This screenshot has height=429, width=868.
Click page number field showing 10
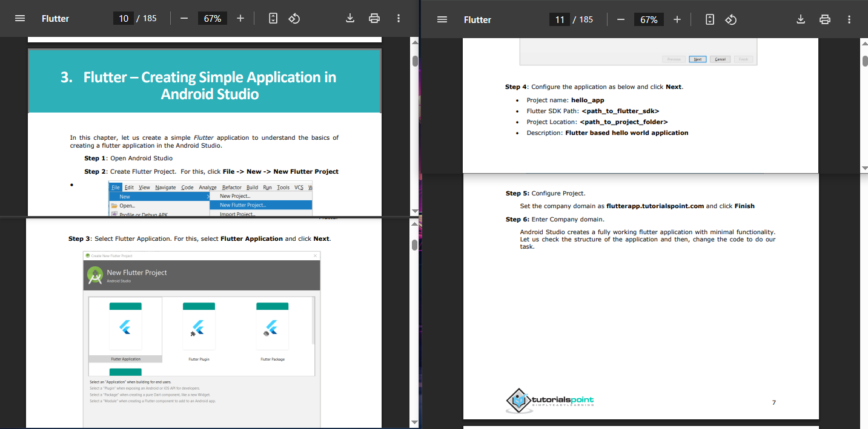124,18
